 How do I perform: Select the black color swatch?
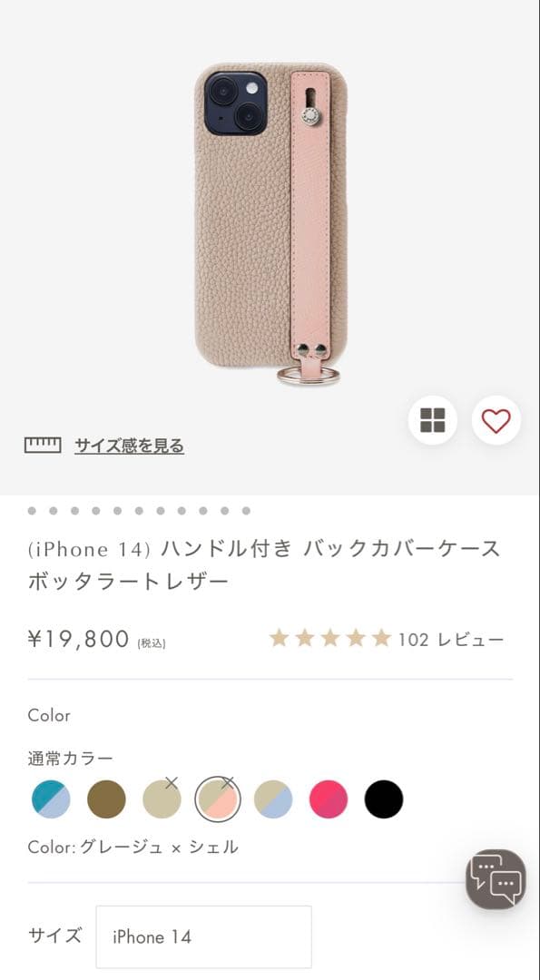pyautogui.click(x=384, y=799)
